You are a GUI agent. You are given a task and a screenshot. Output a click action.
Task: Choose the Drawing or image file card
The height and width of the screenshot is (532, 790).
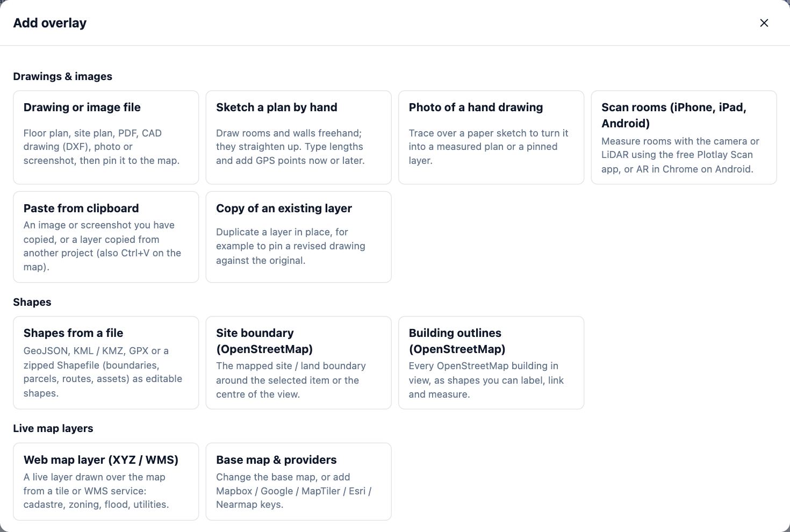click(x=106, y=138)
